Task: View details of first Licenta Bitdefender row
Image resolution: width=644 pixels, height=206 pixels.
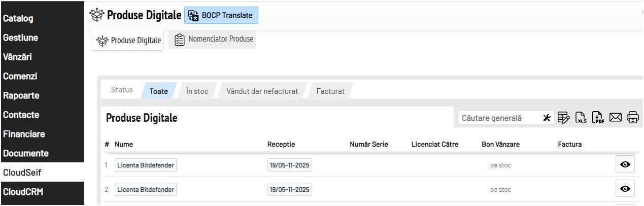Action: pos(625,164)
